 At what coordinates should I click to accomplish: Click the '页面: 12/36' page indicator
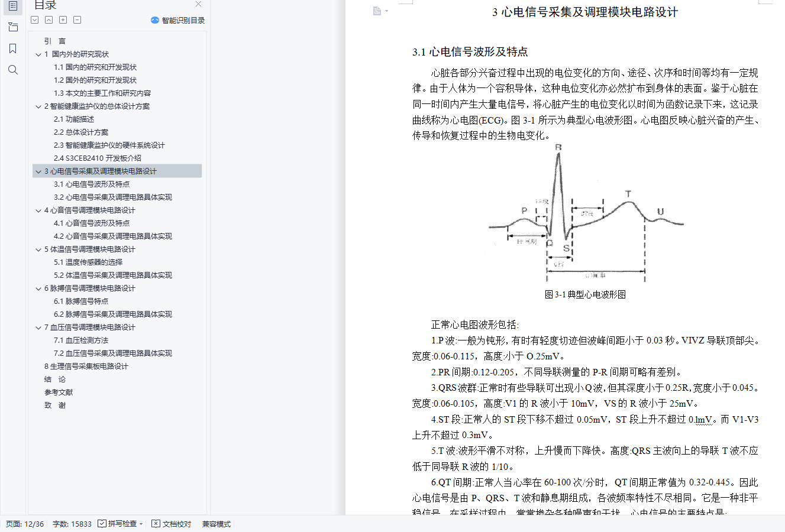(25, 524)
